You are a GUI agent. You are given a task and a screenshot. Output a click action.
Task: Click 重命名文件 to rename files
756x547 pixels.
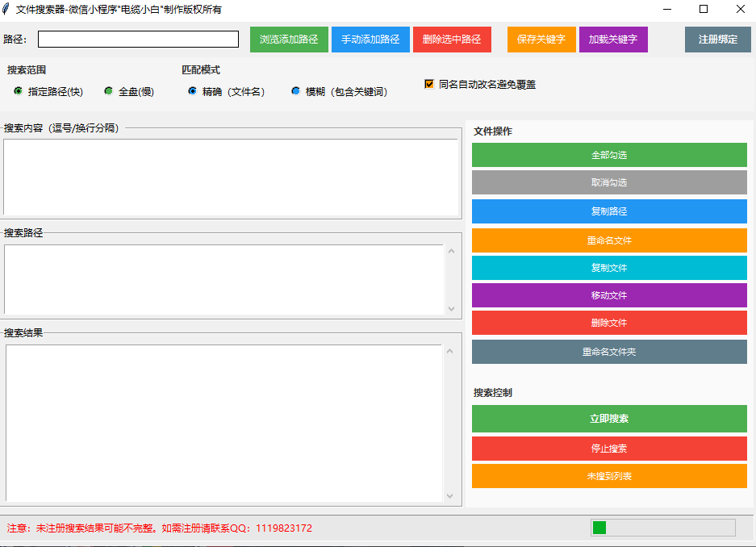[x=609, y=239]
